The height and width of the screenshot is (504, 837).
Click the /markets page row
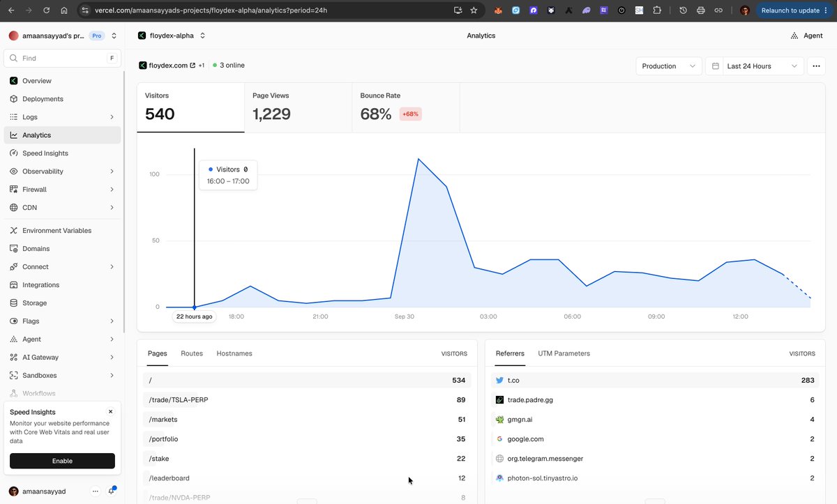click(x=307, y=420)
